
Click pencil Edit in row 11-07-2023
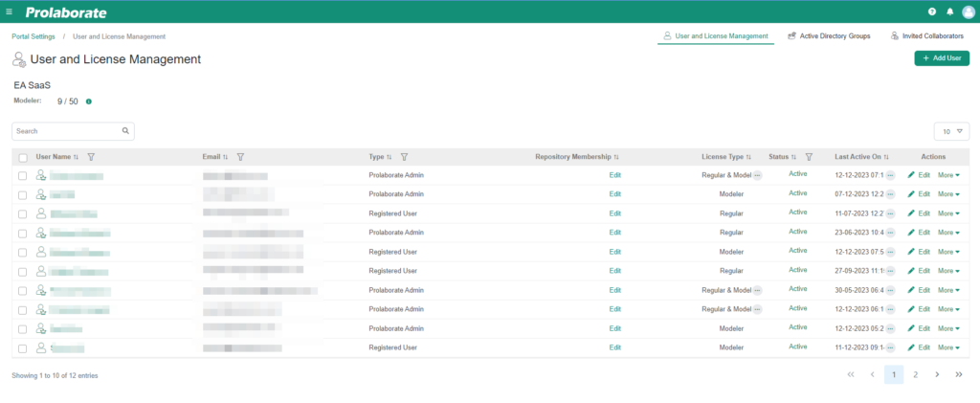920,213
